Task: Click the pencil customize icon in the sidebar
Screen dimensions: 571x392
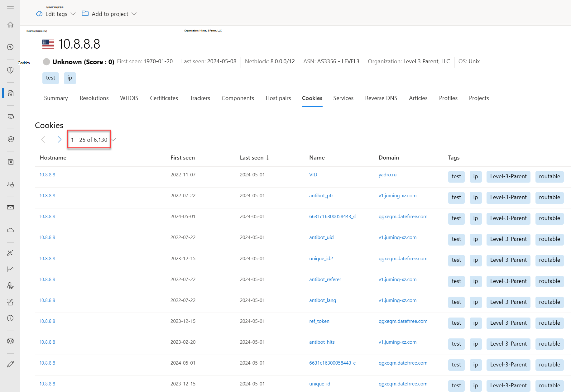Action: tap(10, 364)
